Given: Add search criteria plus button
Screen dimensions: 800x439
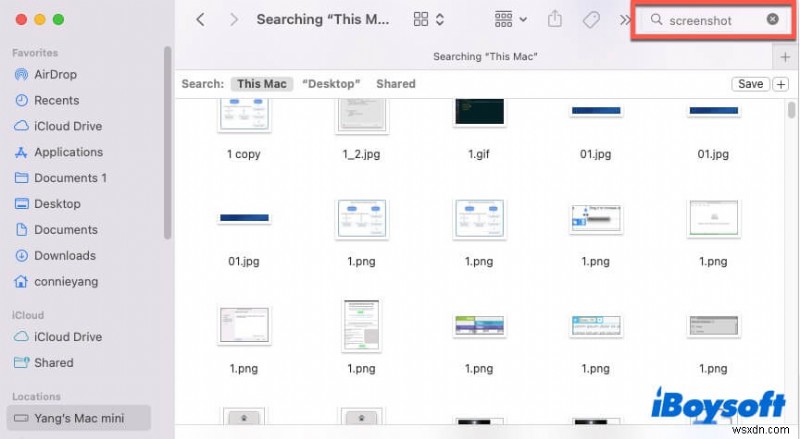Looking at the screenshot, I should (x=781, y=84).
